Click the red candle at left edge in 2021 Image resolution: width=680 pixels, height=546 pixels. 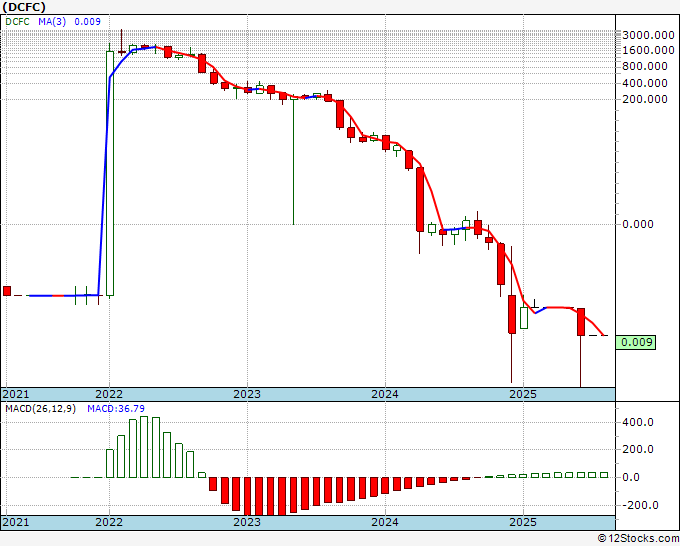coord(7,291)
